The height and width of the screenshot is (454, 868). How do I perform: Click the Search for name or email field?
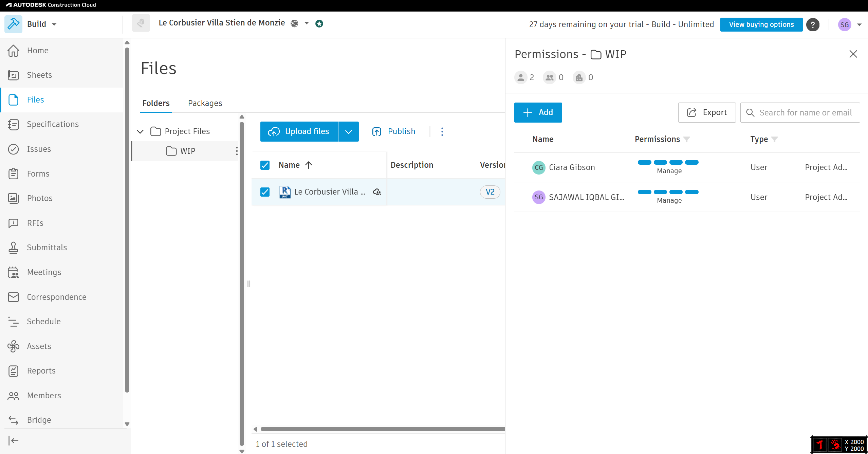800,112
